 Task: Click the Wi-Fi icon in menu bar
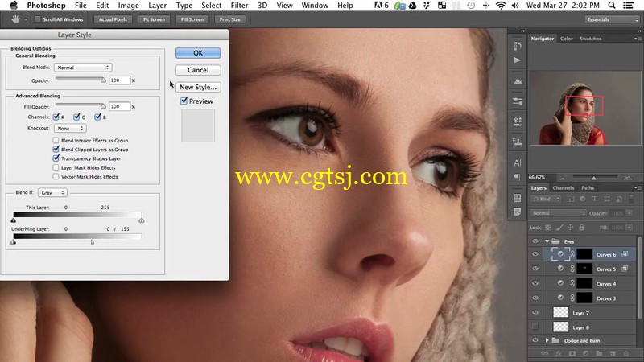501,6
